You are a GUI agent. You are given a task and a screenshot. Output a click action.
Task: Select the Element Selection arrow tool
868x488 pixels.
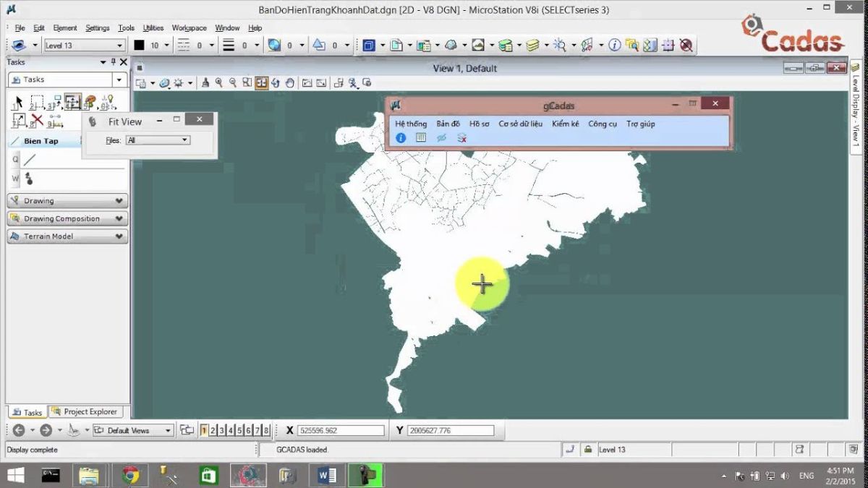pos(19,102)
